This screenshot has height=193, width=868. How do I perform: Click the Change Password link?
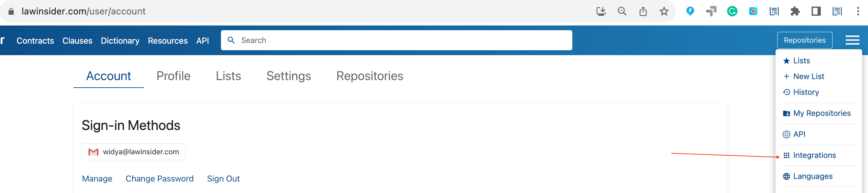[159, 179]
